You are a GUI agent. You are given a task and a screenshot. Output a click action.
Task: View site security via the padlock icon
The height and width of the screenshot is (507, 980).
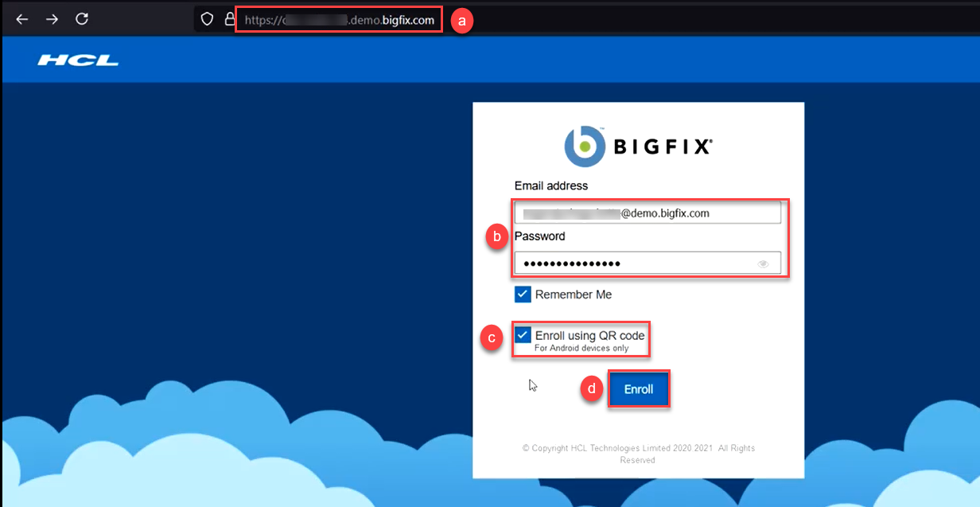click(229, 19)
